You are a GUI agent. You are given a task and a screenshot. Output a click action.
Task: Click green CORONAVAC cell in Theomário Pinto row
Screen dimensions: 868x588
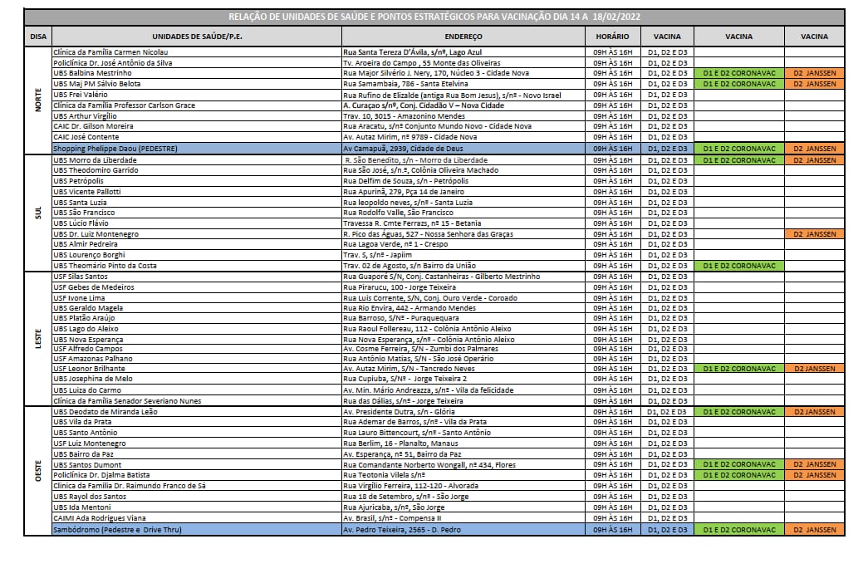738,265
